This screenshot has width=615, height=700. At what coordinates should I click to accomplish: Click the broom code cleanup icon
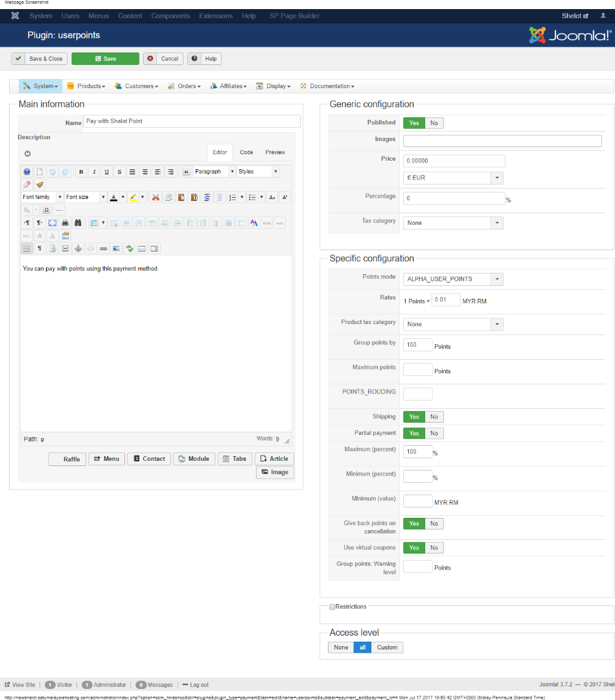pyautogui.click(x=40, y=184)
